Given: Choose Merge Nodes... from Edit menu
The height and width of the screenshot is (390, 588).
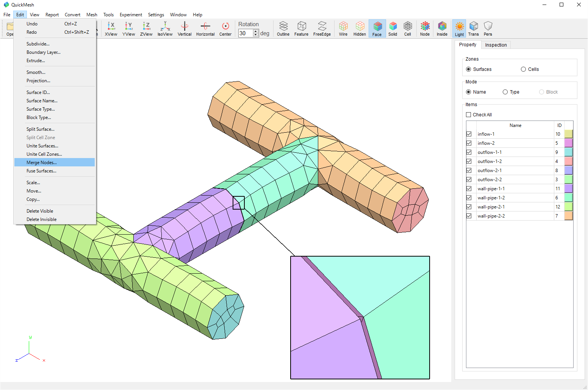Looking at the screenshot, I should [x=55, y=163].
